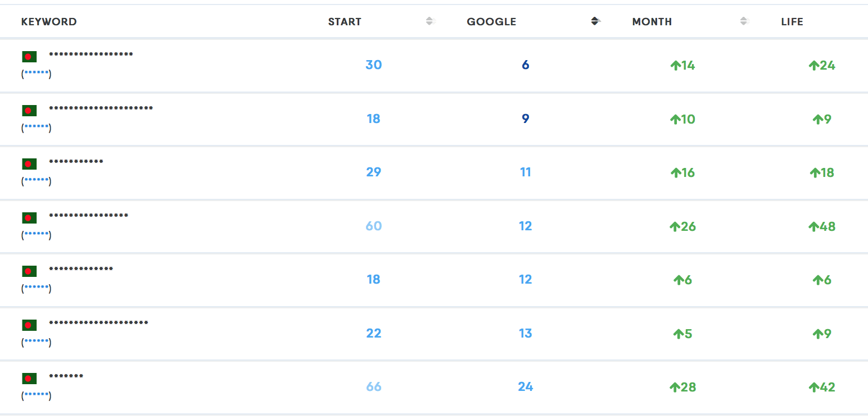Click the LIFE column header
The height and width of the screenshot is (419, 868).
point(792,22)
